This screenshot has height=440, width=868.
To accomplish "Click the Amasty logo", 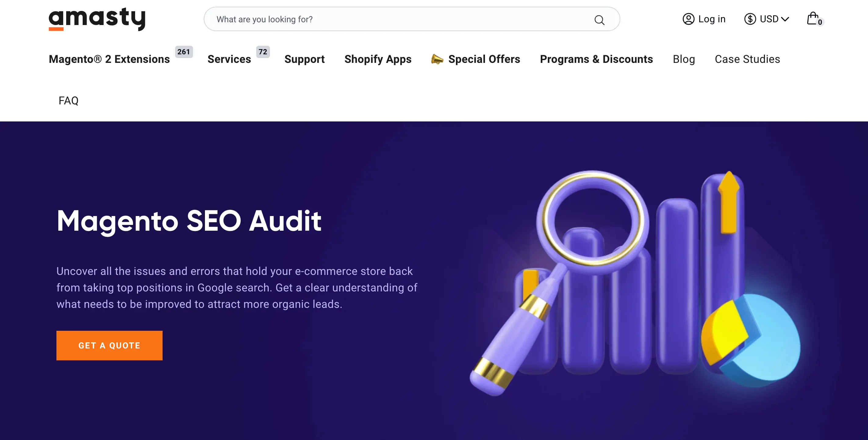I will (97, 19).
